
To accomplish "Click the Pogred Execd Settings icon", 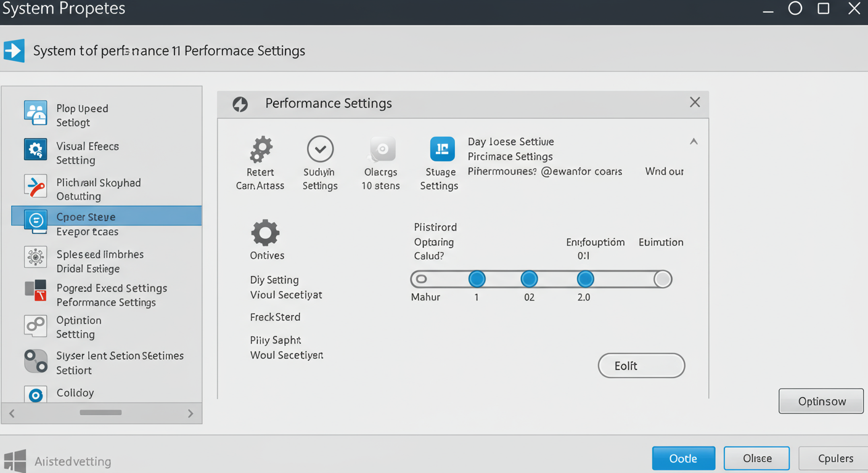I will coord(36,289).
